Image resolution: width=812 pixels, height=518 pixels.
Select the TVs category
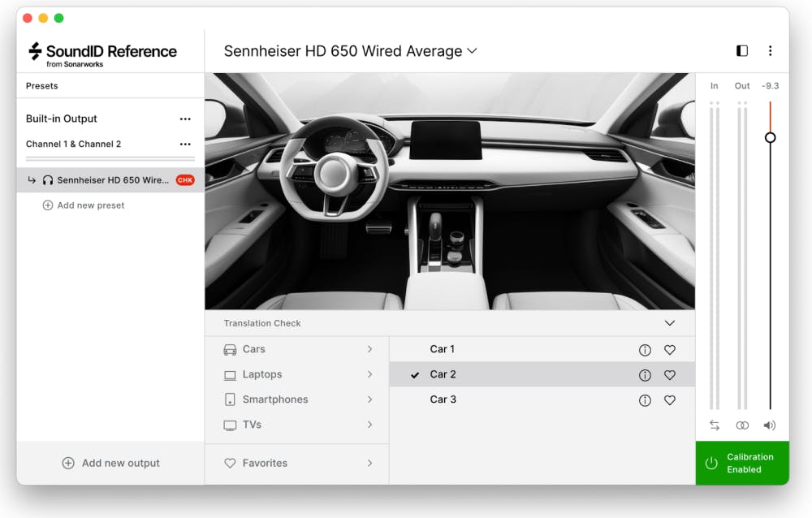click(296, 425)
